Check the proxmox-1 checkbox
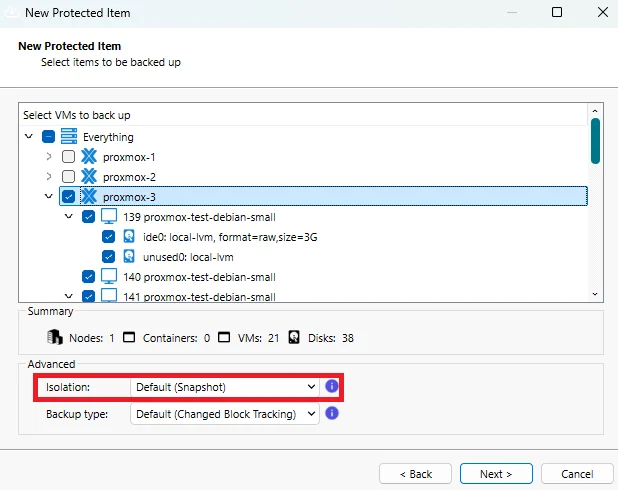Image resolution: width=618 pixels, height=490 pixels. click(68, 157)
